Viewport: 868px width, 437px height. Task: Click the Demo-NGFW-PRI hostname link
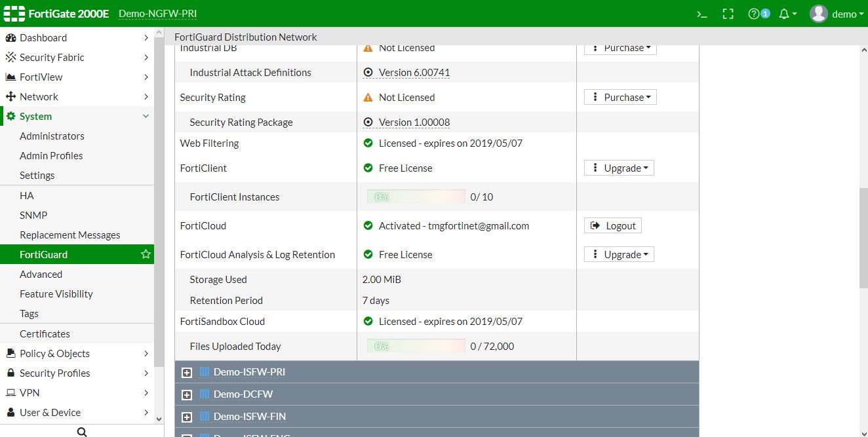tap(157, 14)
